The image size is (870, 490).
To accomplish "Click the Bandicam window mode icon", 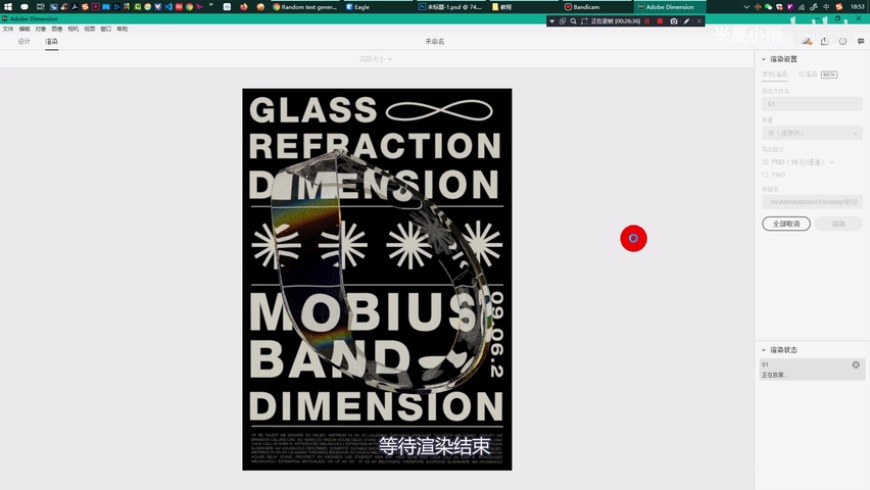I will tap(563, 21).
